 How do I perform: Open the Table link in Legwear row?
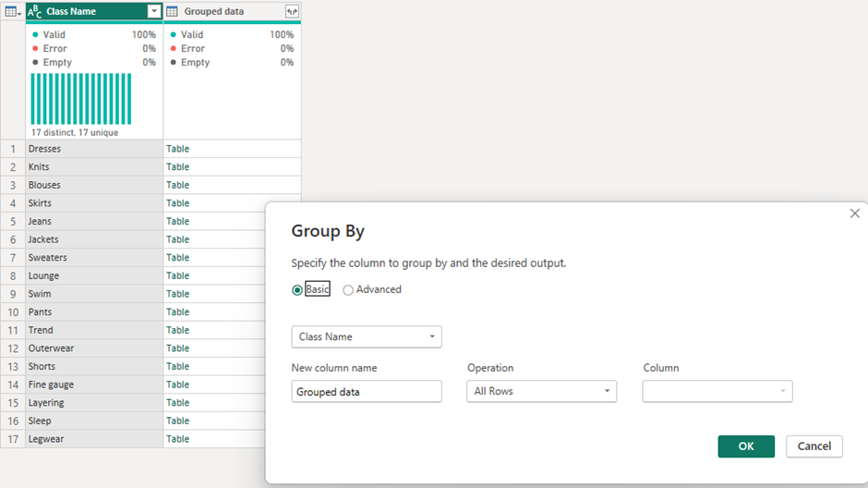pos(178,439)
